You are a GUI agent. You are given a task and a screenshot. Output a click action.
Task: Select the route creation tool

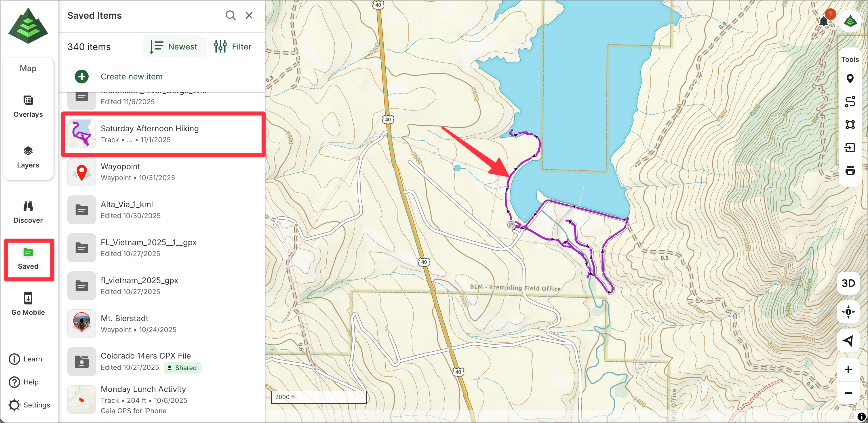850,101
